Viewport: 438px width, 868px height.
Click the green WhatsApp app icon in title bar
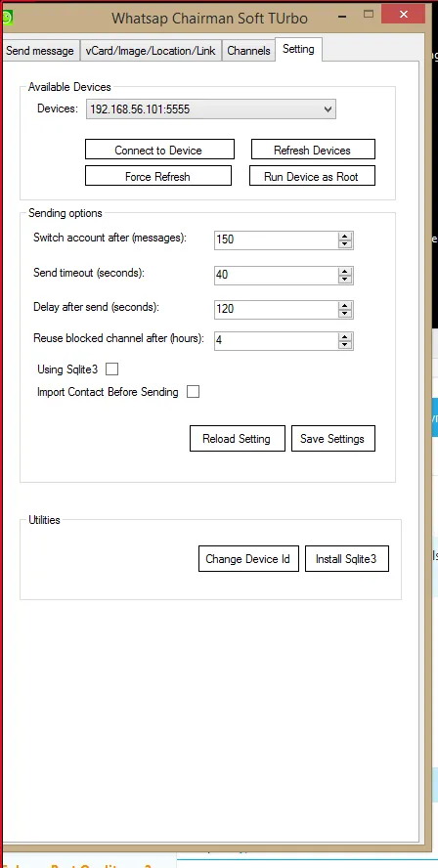6,18
